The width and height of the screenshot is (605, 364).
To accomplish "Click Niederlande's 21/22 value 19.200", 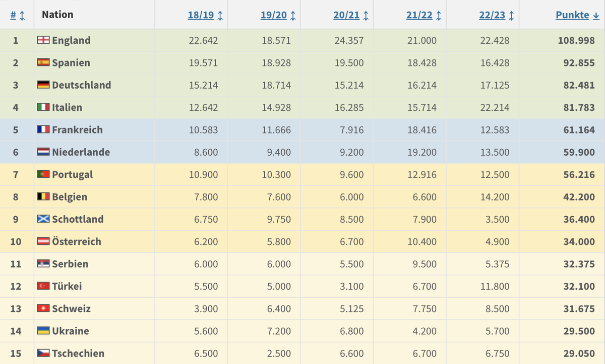I will 422,152.
